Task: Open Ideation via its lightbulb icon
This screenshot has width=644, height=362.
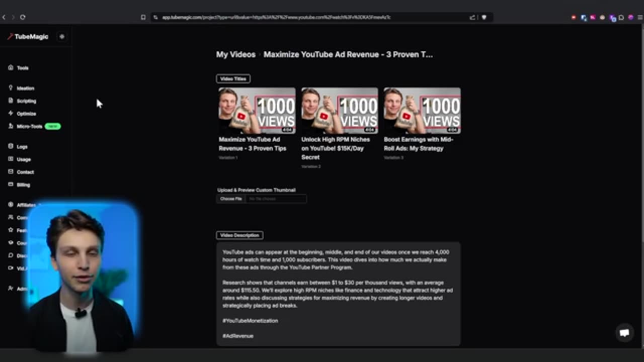Action: (x=11, y=88)
